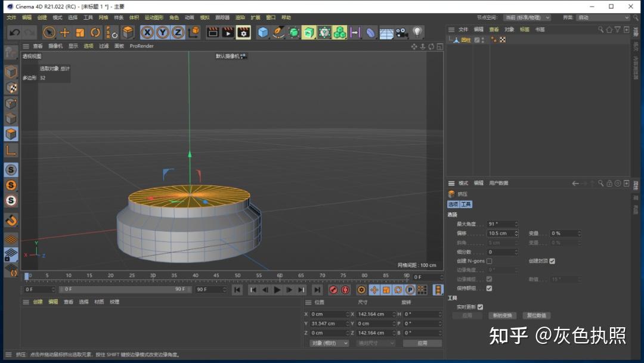
Task: Add a Cube primitive from the toolbar
Action: (263, 32)
